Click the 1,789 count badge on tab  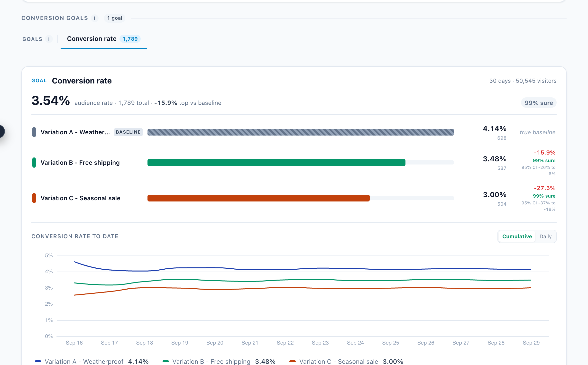130,39
